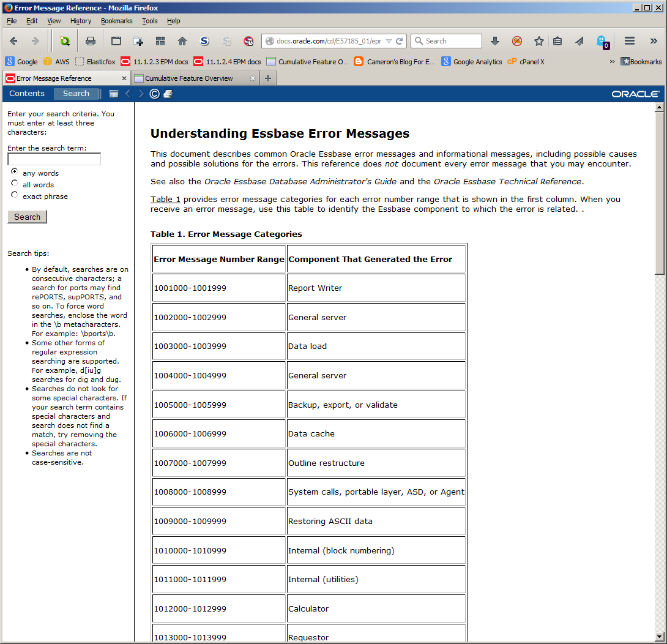
Task: Click the paper plane send icon
Action: pyautogui.click(x=579, y=41)
